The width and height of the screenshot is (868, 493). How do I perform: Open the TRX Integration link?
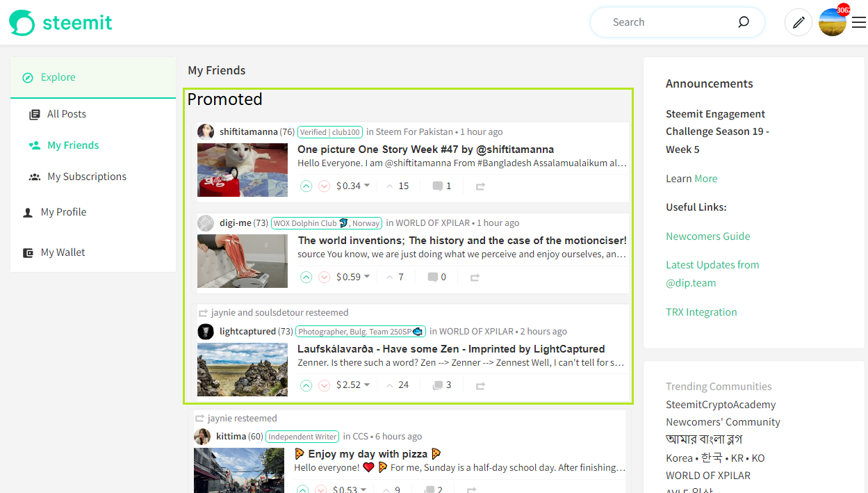point(701,312)
